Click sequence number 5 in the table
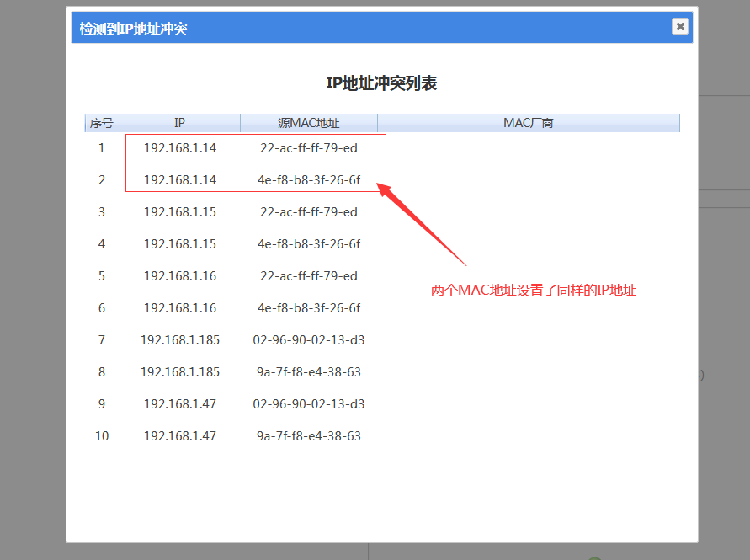This screenshot has width=750, height=560. pyautogui.click(x=102, y=276)
